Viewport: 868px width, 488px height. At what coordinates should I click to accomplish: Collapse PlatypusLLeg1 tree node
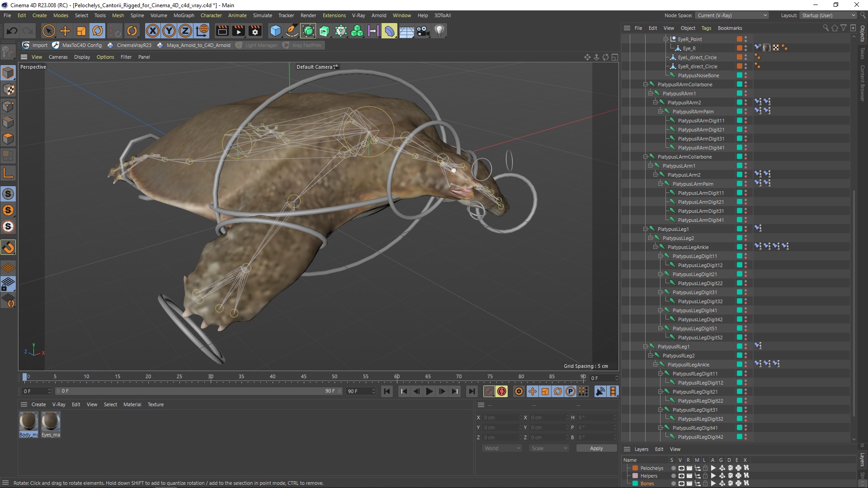pos(646,229)
